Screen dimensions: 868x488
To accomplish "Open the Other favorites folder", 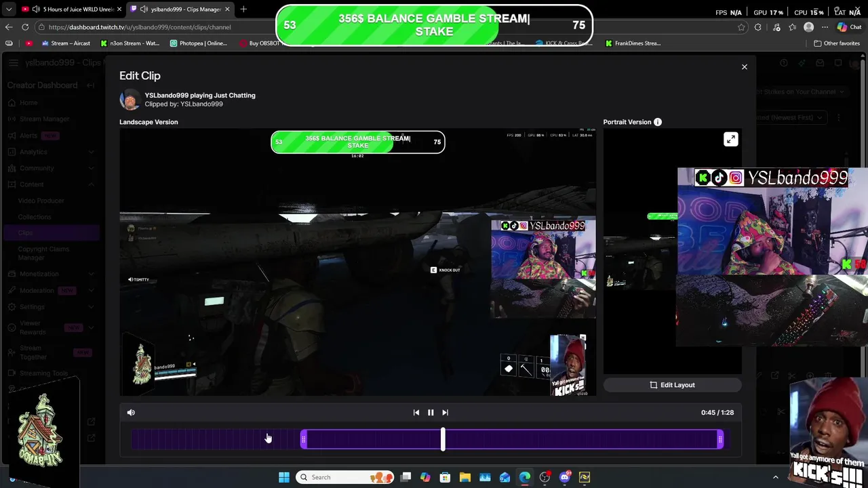I will click(837, 43).
